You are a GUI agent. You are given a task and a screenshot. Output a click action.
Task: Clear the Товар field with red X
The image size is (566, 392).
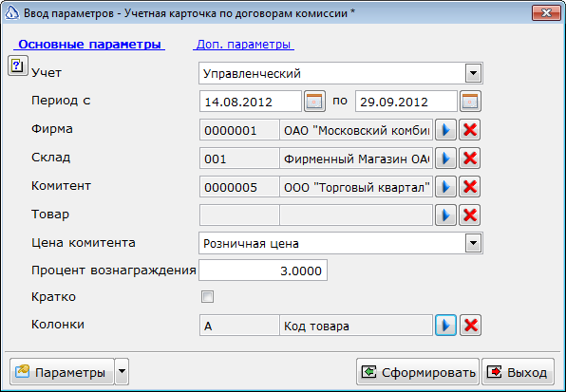470,215
